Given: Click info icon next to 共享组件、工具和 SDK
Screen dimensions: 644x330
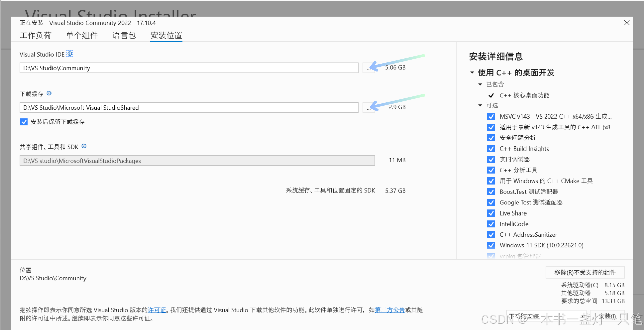Looking at the screenshot, I should click(x=84, y=146).
